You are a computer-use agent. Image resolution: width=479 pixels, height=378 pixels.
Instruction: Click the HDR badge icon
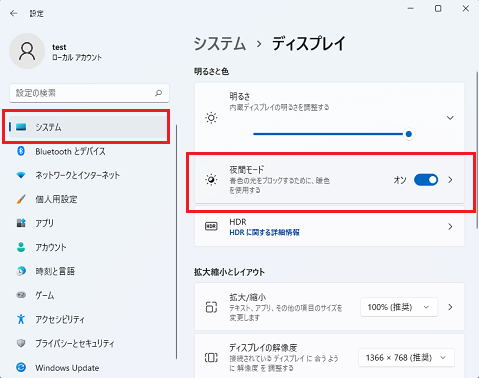tap(211, 226)
